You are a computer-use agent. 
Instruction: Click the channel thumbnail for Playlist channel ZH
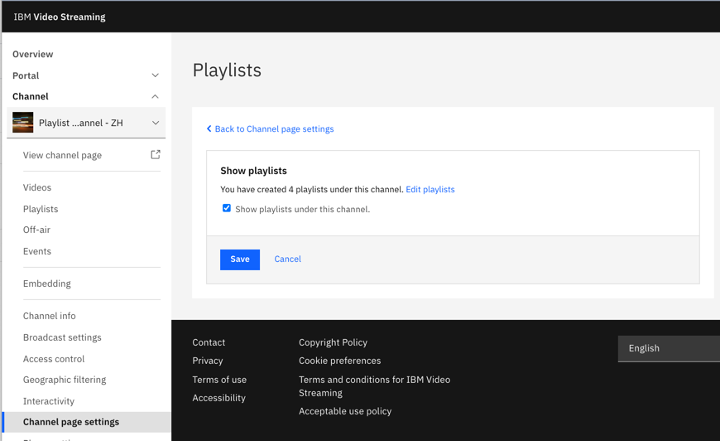tap(22, 123)
